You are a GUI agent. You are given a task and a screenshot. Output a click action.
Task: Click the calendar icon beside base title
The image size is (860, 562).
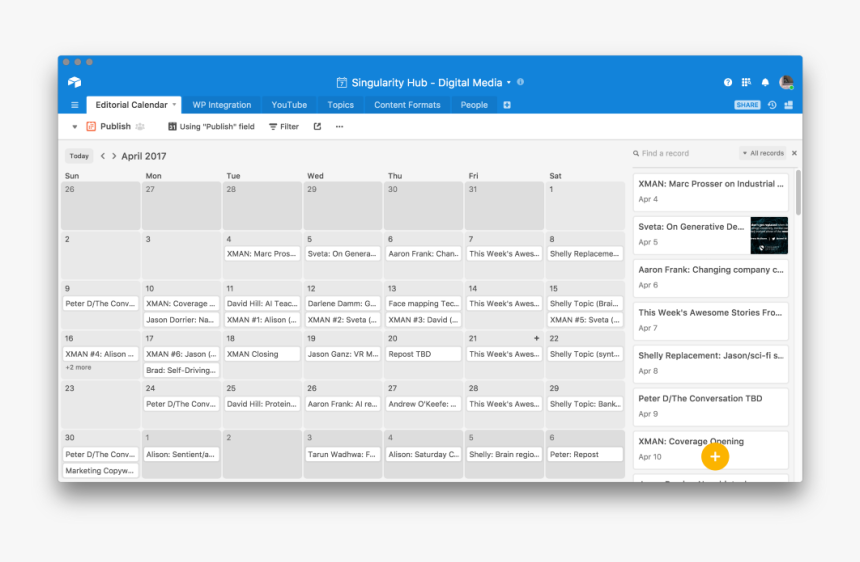(342, 83)
